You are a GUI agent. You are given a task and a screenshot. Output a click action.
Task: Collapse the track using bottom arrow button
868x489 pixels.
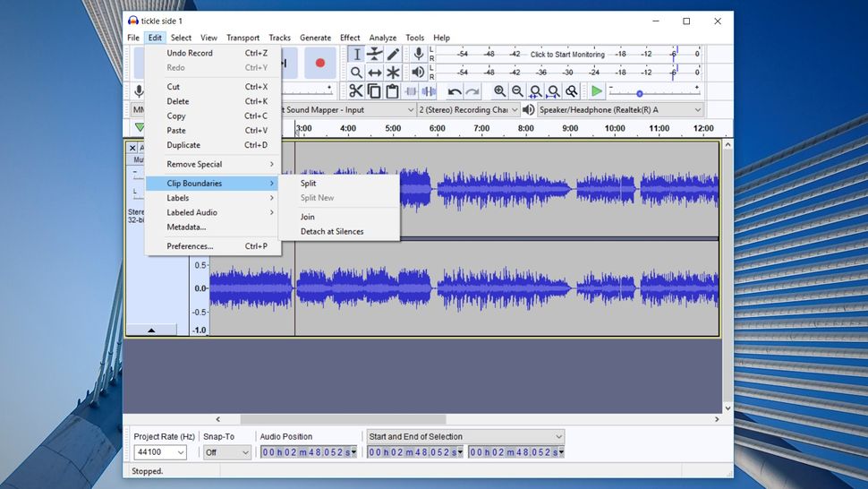pos(151,330)
